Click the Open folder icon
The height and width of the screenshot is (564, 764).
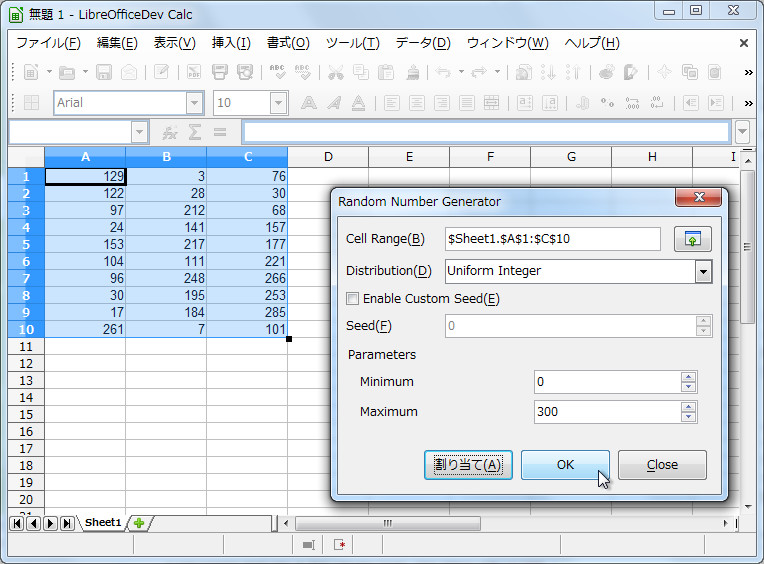67,72
